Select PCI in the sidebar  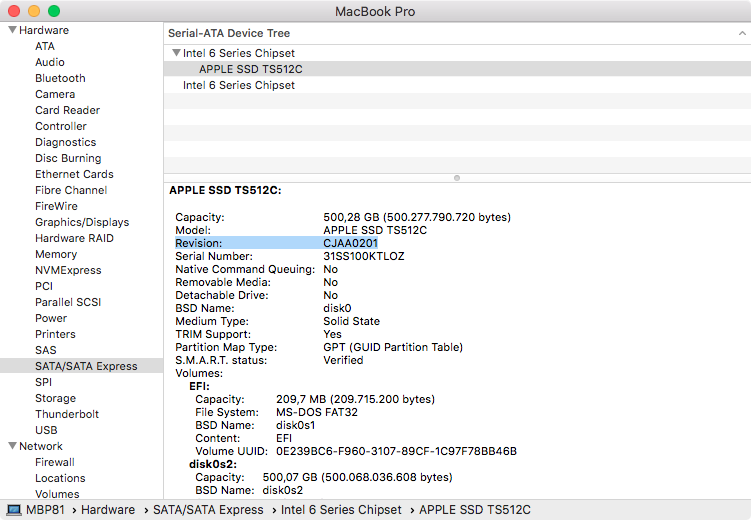(44, 286)
